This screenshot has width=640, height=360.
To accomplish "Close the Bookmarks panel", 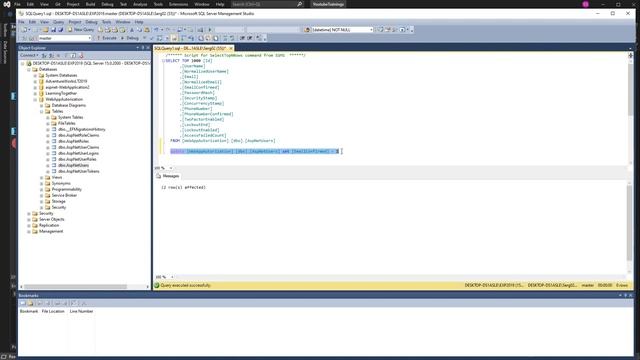I will pos(631,295).
